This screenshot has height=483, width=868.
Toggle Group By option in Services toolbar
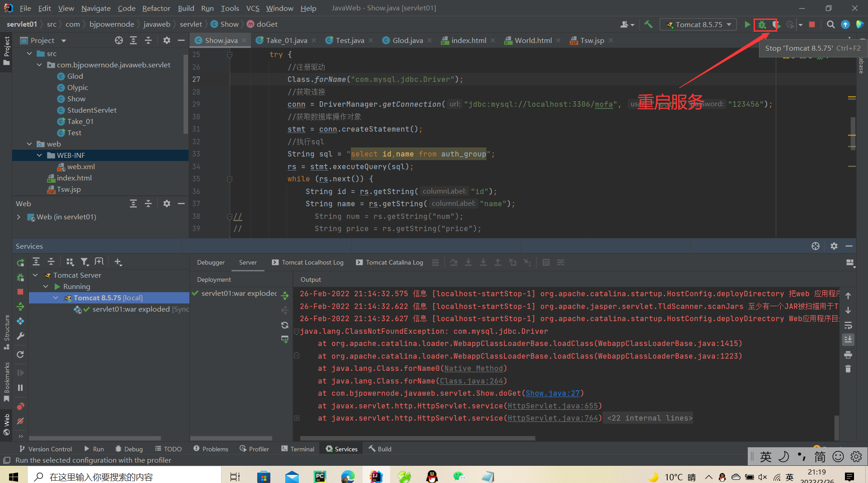(x=70, y=262)
